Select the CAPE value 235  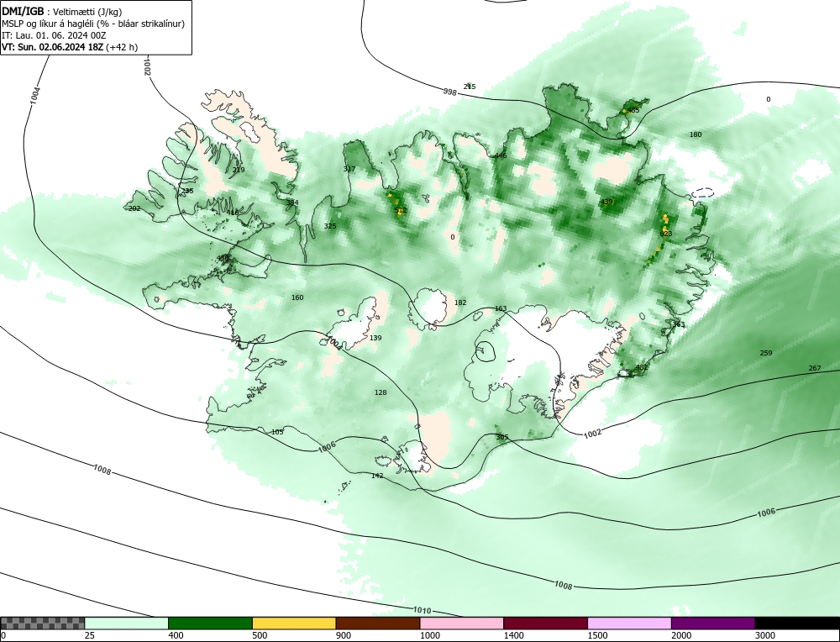tap(187, 191)
